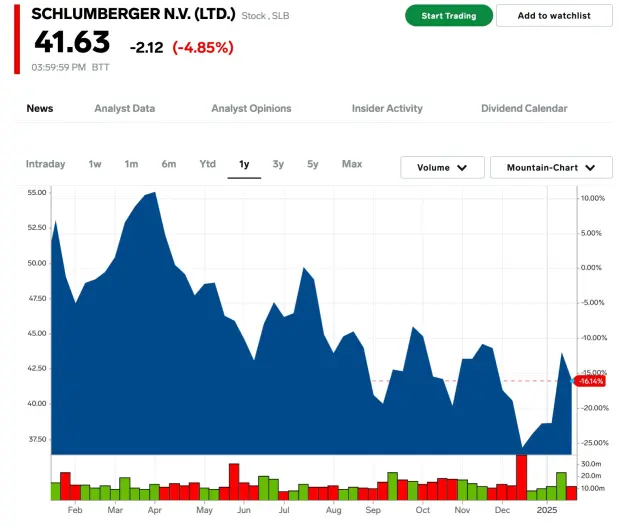Open the Mountain-Chart type dropdown

pyautogui.click(x=551, y=168)
